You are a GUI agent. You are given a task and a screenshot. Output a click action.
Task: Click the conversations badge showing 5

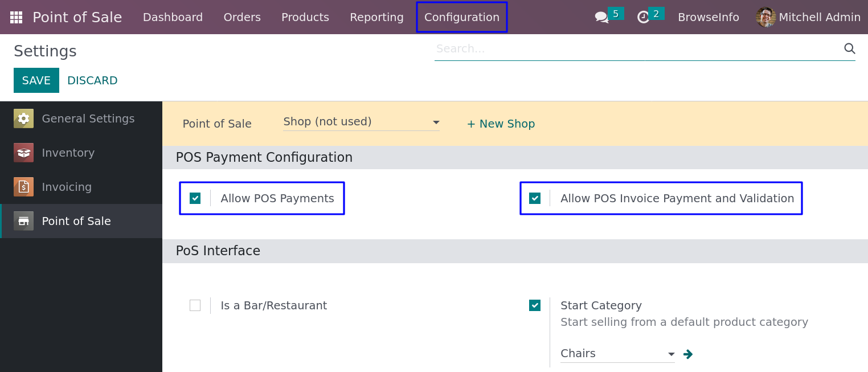click(x=616, y=14)
